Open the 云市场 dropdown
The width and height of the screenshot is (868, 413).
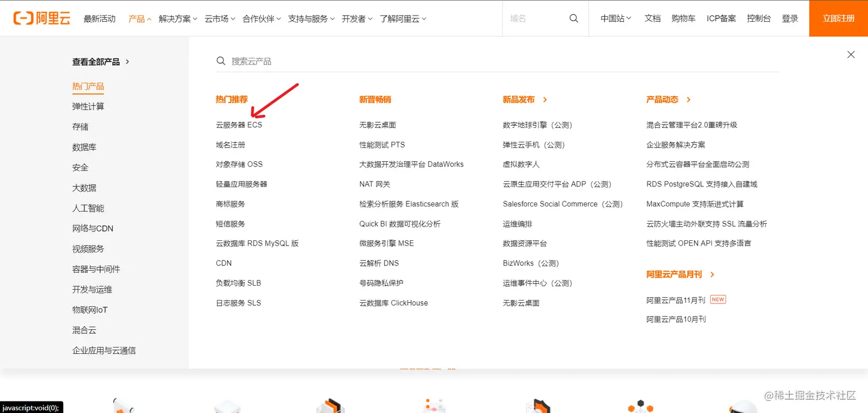pos(220,18)
